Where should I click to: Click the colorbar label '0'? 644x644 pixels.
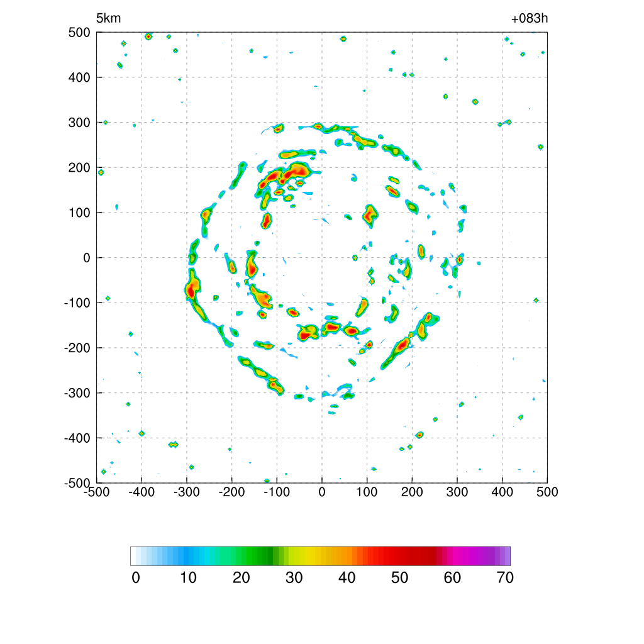[x=136, y=578]
